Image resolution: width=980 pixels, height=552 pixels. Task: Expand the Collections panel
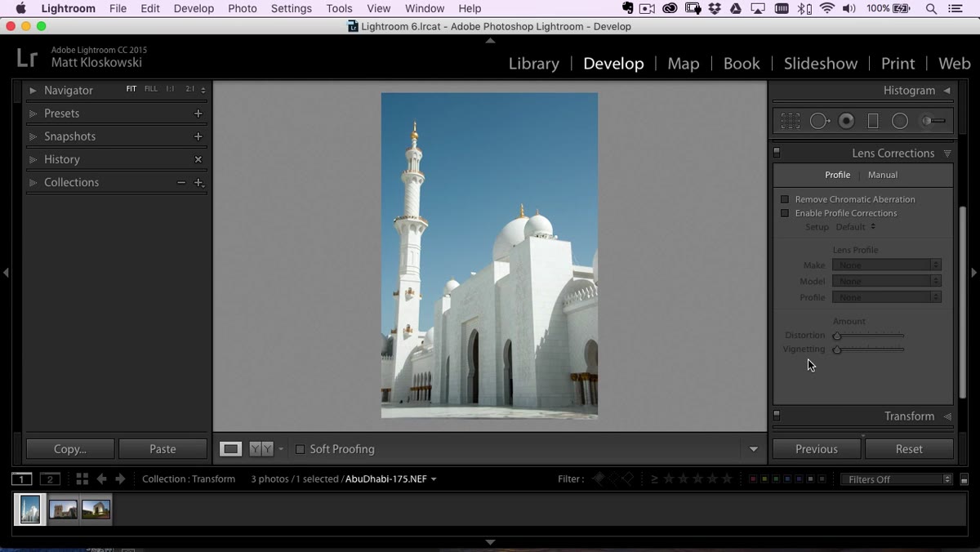click(33, 182)
